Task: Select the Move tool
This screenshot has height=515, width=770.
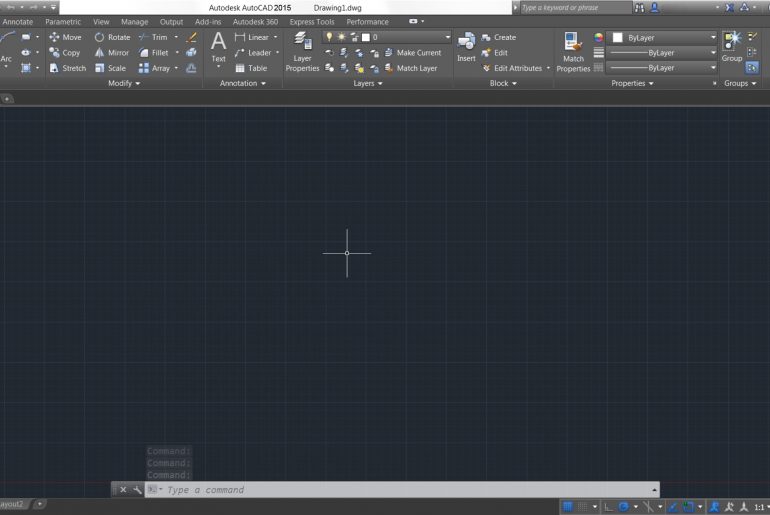Action: point(65,37)
